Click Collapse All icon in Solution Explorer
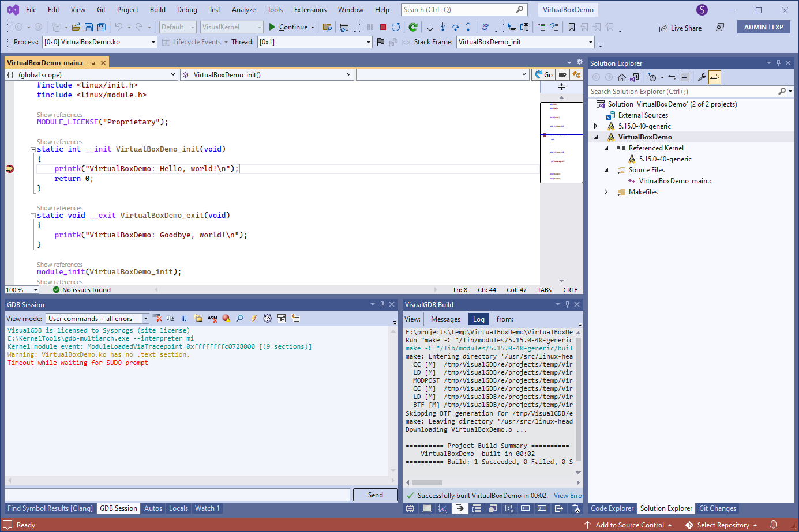Viewport: 799px width, 532px height. (685, 77)
